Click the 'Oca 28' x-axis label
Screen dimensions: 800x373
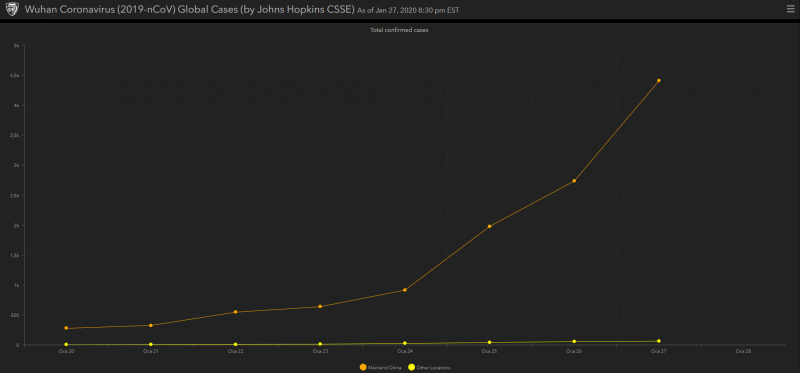pyautogui.click(x=743, y=351)
